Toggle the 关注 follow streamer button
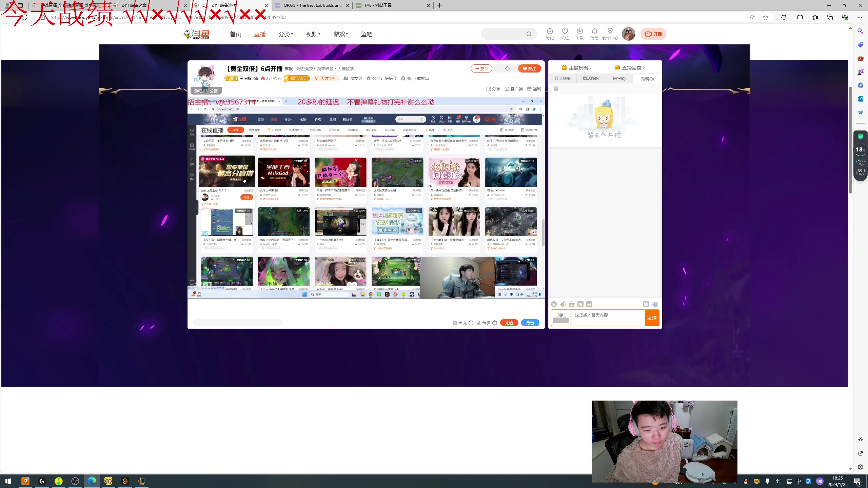Image resolution: width=868 pixels, height=488 pixels. tap(530, 68)
